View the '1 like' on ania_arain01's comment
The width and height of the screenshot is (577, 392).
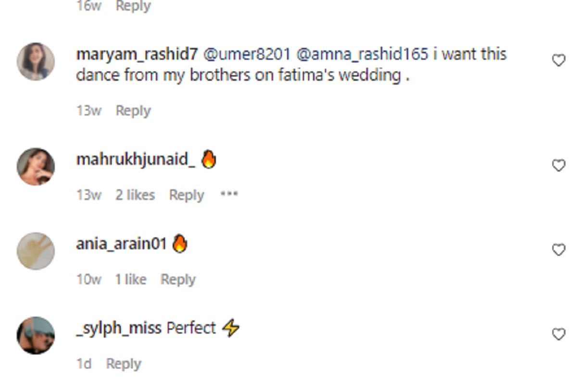[130, 280]
